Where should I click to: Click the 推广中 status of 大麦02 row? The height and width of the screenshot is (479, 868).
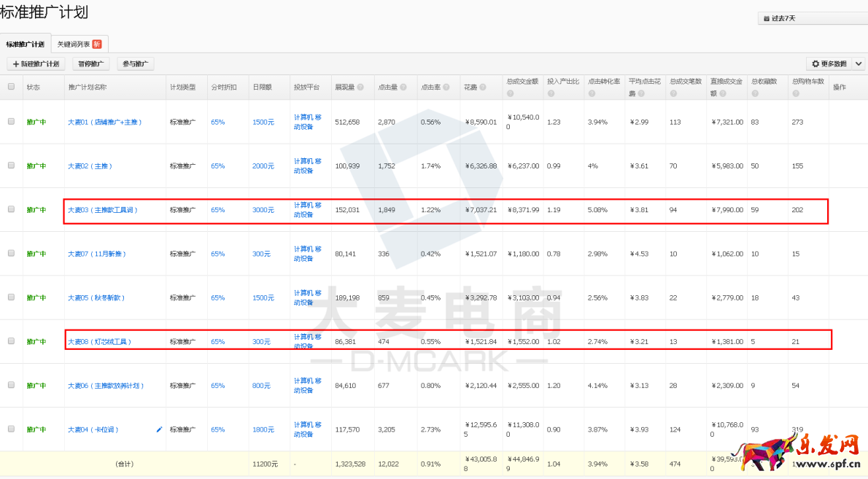(x=36, y=166)
